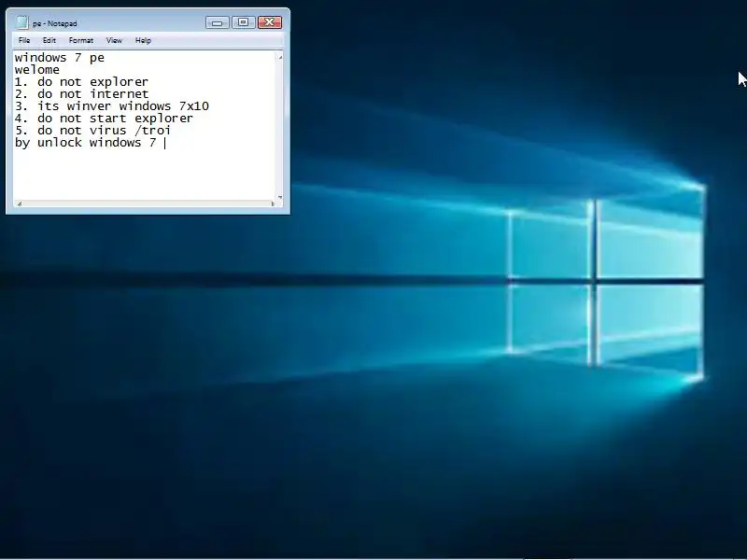This screenshot has height=560, width=747.
Task: Open the Help menu in Notepad
Action: click(143, 40)
